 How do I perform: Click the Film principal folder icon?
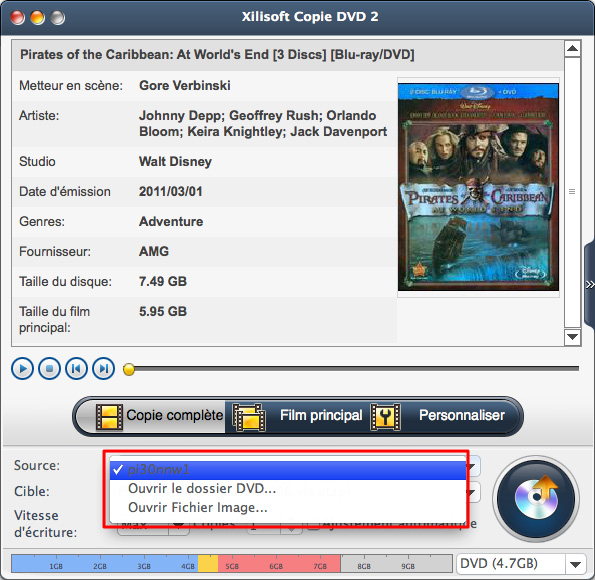[x=249, y=417]
